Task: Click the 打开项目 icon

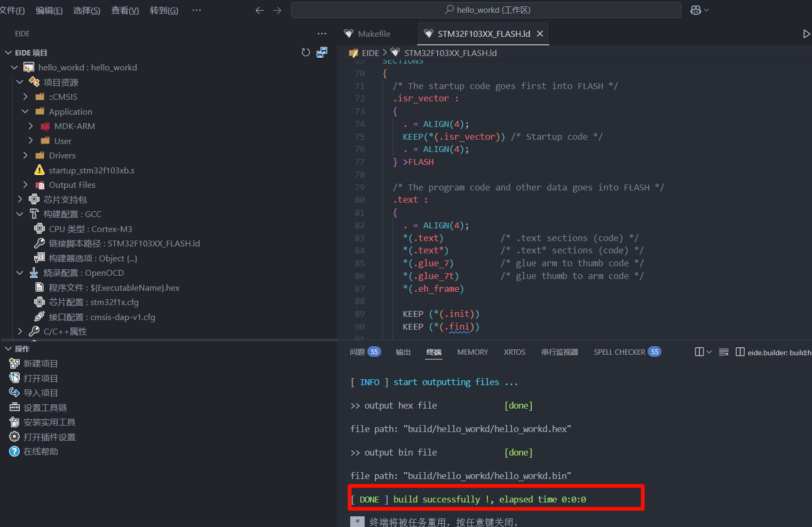Action: pos(14,378)
